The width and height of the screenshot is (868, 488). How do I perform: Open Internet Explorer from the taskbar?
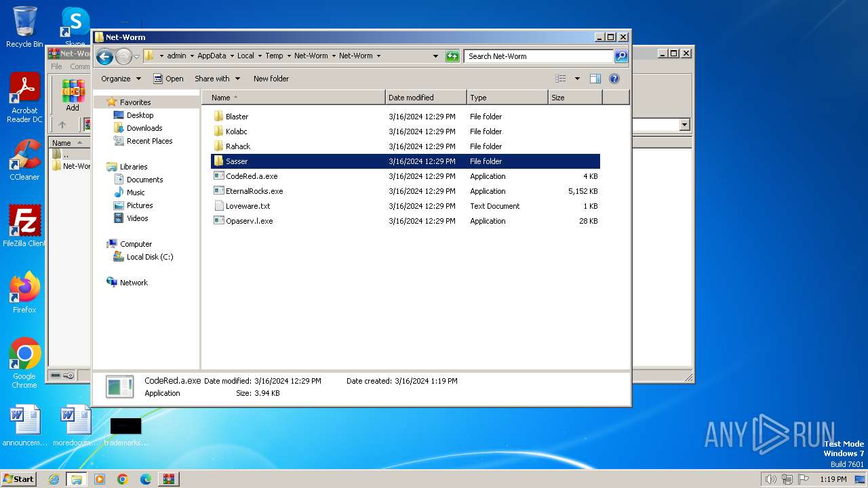[x=54, y=479]
